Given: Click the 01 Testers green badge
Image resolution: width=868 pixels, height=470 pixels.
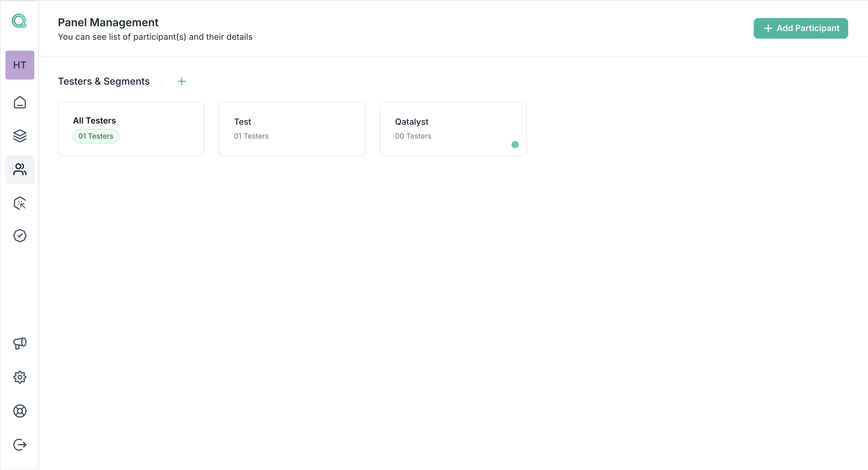Looking at the screenshot, I should point(96,136).
